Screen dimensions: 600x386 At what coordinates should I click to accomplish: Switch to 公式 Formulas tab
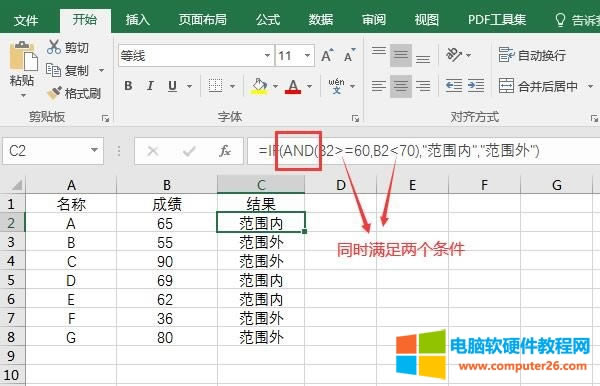(268, 20)
